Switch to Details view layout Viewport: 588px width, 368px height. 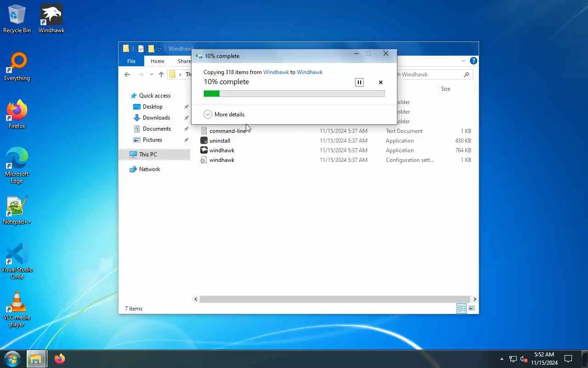click(x=462, y=309)
